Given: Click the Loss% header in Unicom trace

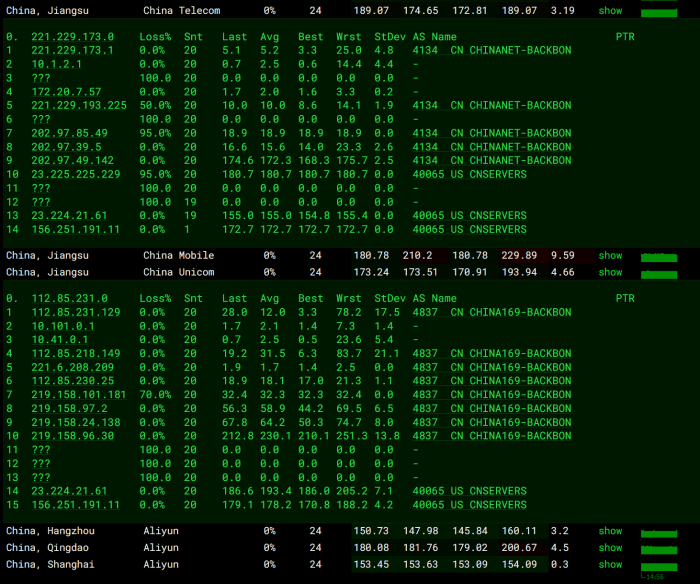Looking at the screenshot, I should coord(155,298).
